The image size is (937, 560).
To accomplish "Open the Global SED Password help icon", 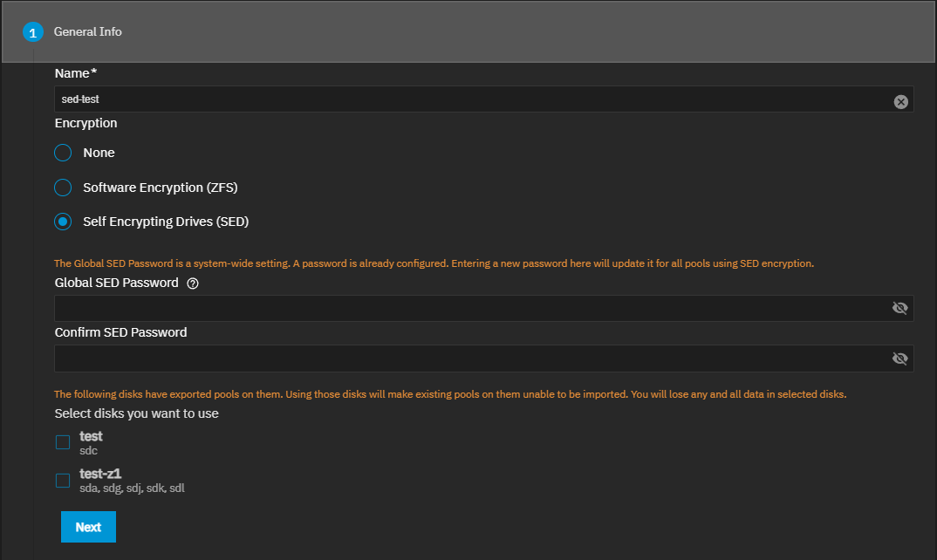I will pyautogui.click(x=193, y=283).
